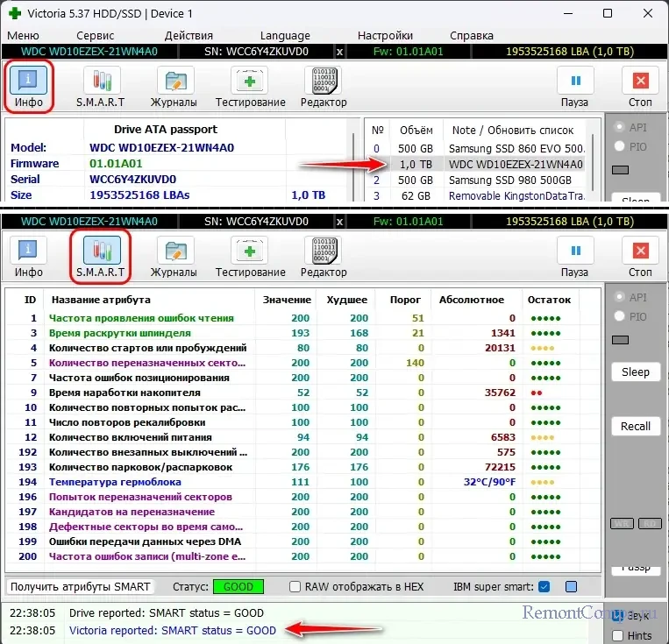669x644 pixels.
Task: Open the S.M.A.R.T tab outlined in red
Action: pos(100,258)
